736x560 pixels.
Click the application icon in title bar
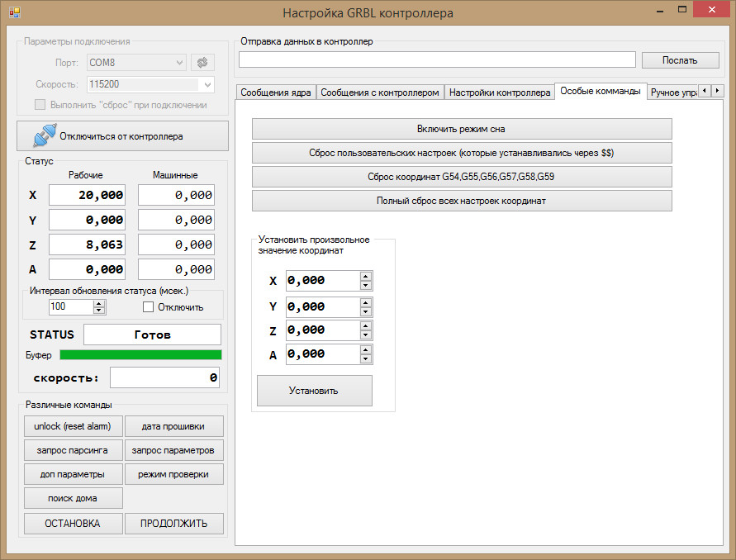click(x=14, y=12)
